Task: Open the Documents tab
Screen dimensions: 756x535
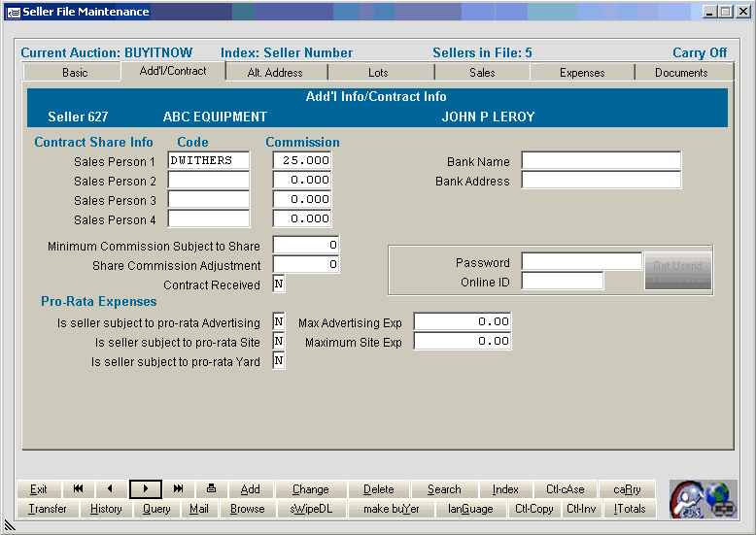Action: click(681, 73)
